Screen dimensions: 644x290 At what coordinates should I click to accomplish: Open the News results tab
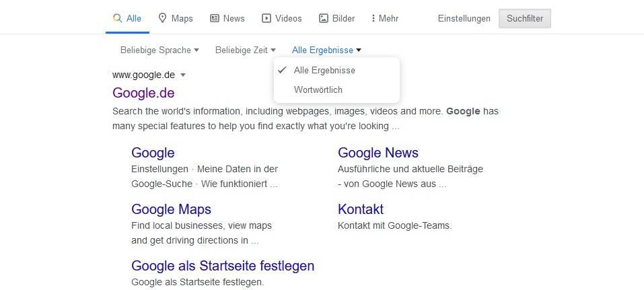click(x=227, y=18)
